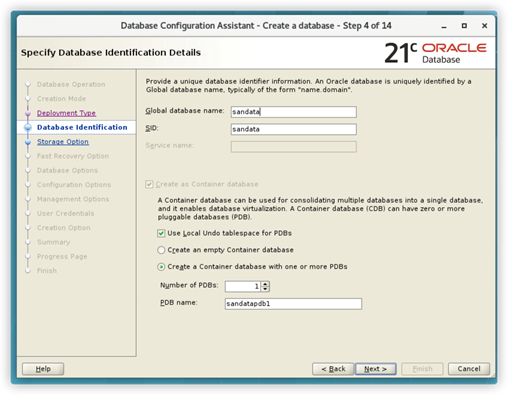Click Database Operation step in sidebar
This screenshot has height=395, width=508.
71,84
